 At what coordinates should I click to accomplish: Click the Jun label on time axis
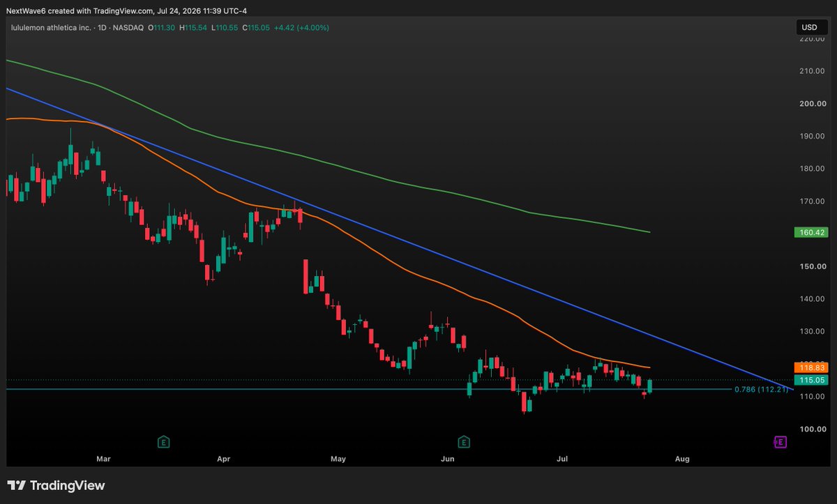(448, 459)
